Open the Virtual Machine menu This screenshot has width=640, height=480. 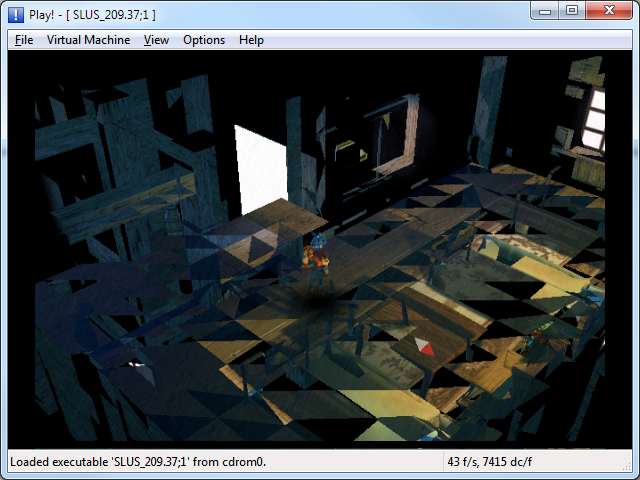[x=89, y=40]
